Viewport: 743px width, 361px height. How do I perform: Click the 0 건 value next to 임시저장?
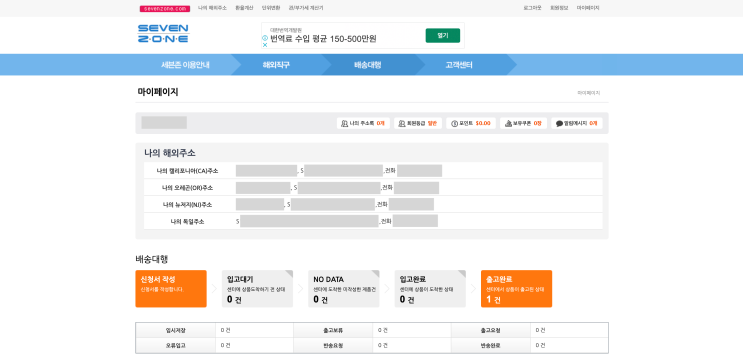click(x=226, y=330)
